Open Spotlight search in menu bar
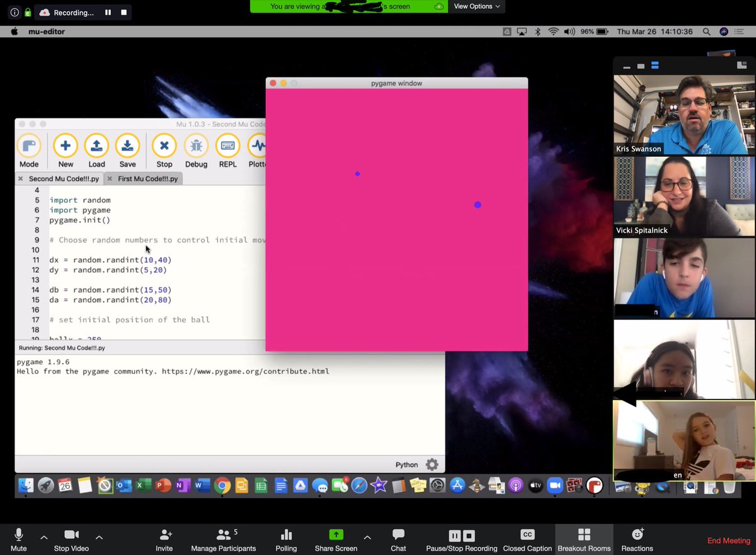Image resolution: width=756 pixels, height=555 pixels. 706,31
